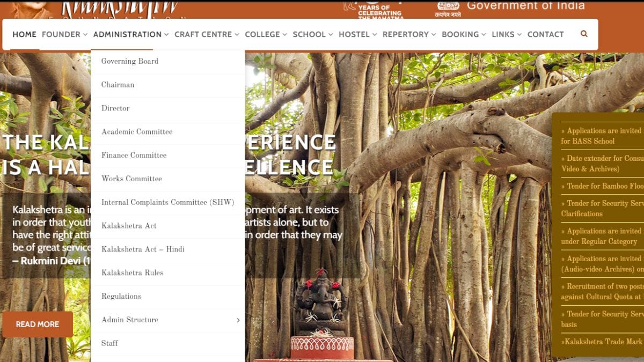644x362 pixels.
Task: Click the search magnifier icon
Action: 584,34
